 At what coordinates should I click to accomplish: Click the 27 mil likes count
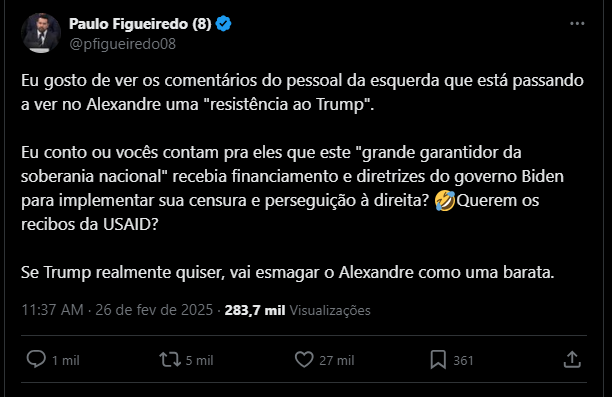pos(336,360)
